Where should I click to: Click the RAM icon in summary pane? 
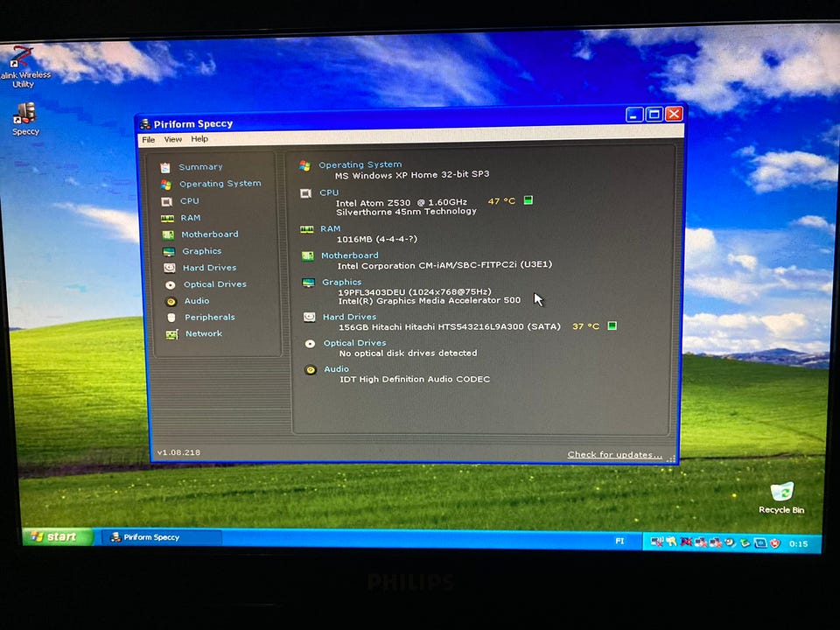tap(306, 229)
